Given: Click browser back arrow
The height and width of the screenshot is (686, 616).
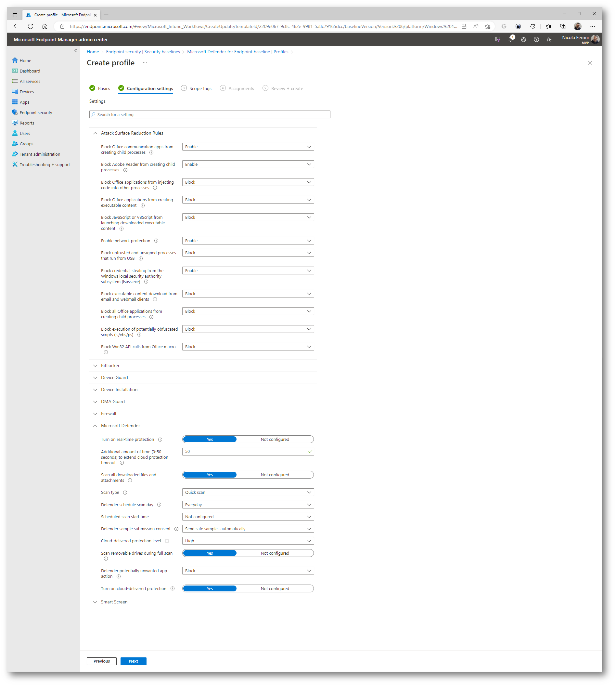Looking at the screenshot, I should tap(16, 26).
